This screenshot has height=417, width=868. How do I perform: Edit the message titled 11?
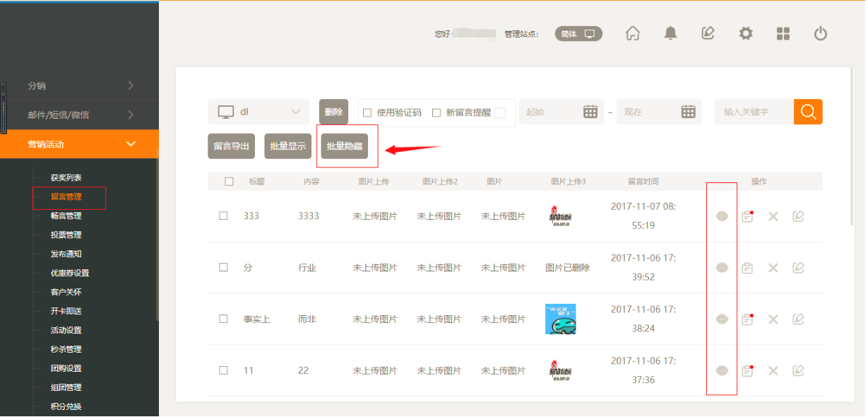[798, 370]
